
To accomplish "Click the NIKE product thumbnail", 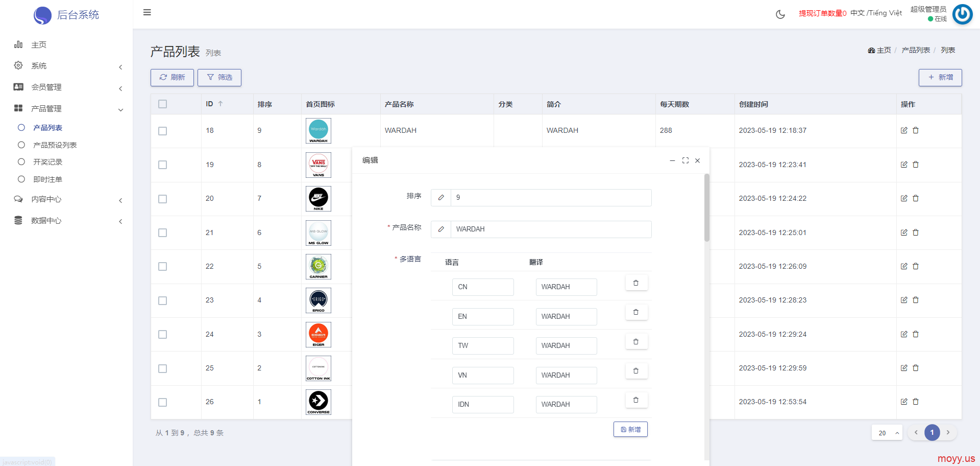I will [318, 199].
